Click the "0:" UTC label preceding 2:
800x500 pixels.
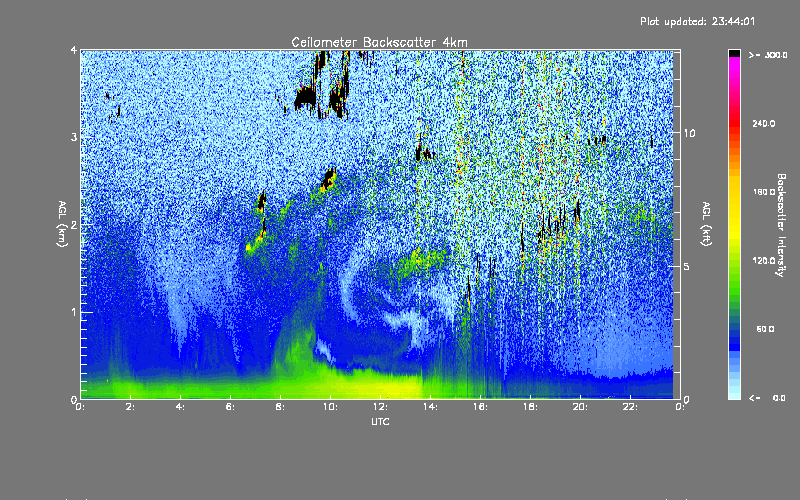pyautogui.click(x=80, y=407)
